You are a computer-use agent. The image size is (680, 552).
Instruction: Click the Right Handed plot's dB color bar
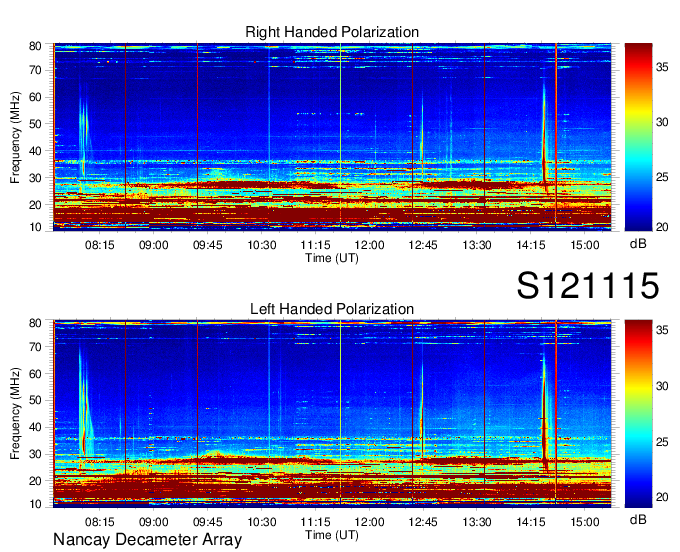(638, 137)
